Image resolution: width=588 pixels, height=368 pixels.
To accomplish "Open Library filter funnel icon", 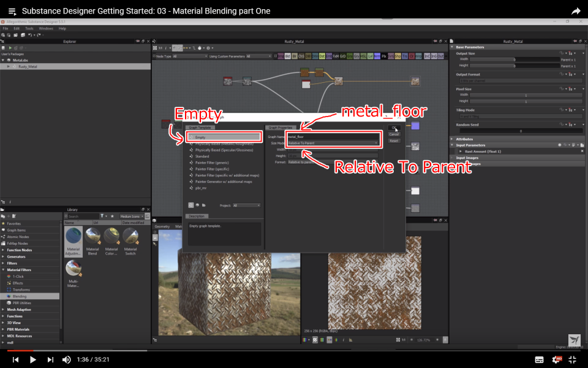I will coord(102,217).
